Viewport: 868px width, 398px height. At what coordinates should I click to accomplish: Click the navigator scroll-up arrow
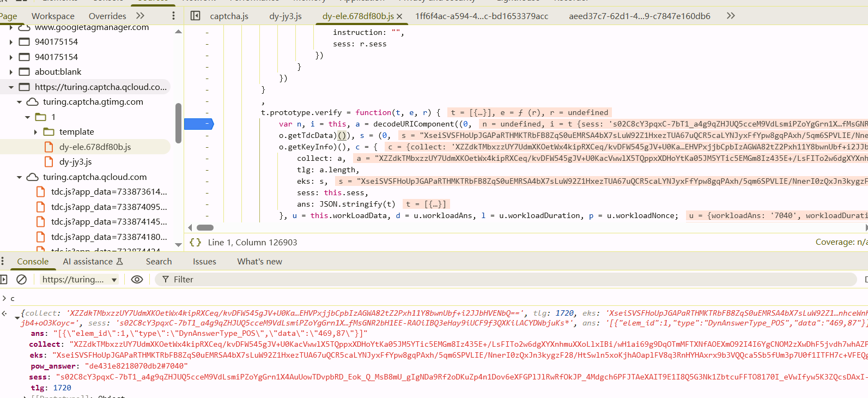pos(178,32)
